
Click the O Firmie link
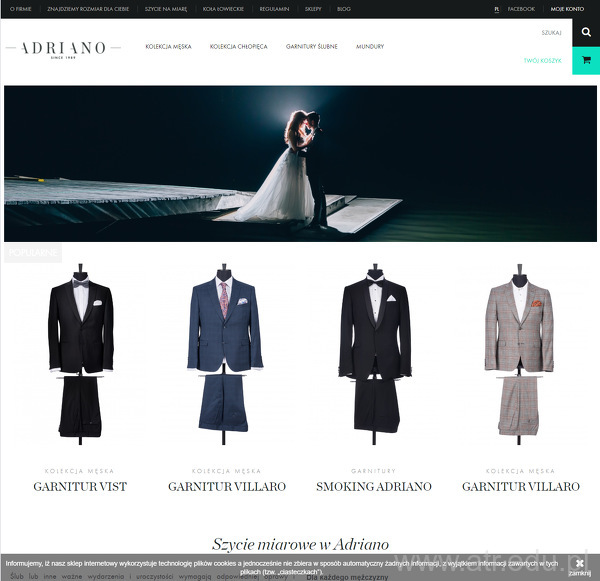21,9
